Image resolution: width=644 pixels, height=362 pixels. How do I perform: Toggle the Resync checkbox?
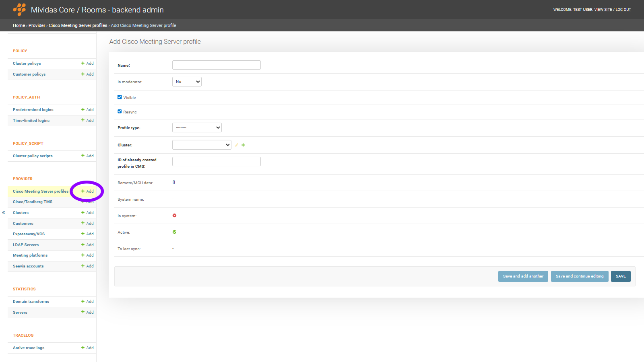[x=120, y=112]
